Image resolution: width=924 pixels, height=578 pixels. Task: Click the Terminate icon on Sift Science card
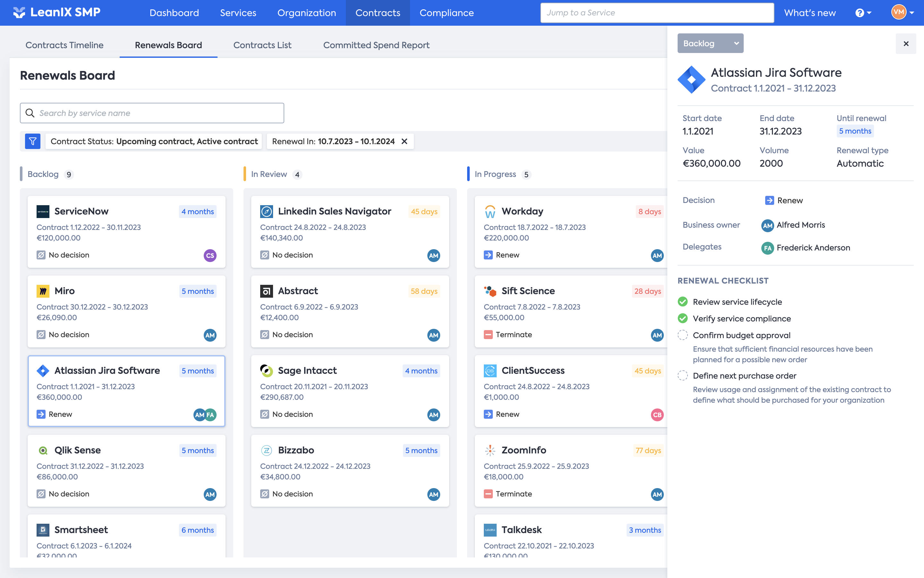tap(488, 335)
